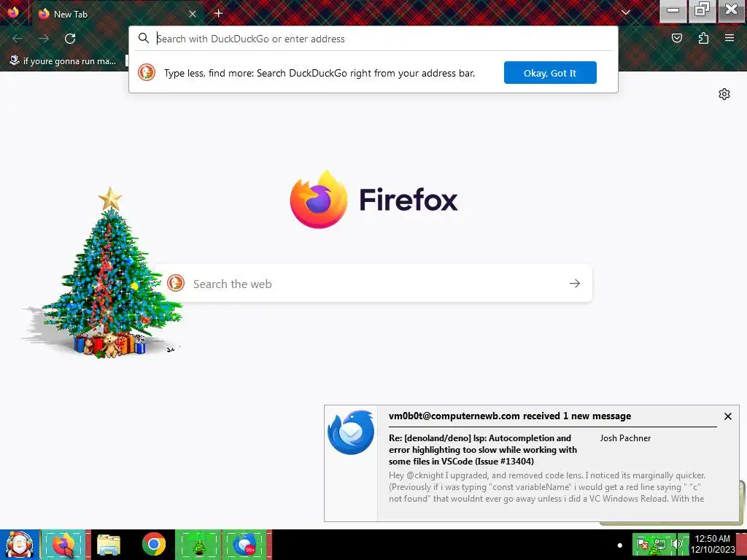This screenshot has height=560, width=747.
Task: Click the Search the web box
Action: 373,284
